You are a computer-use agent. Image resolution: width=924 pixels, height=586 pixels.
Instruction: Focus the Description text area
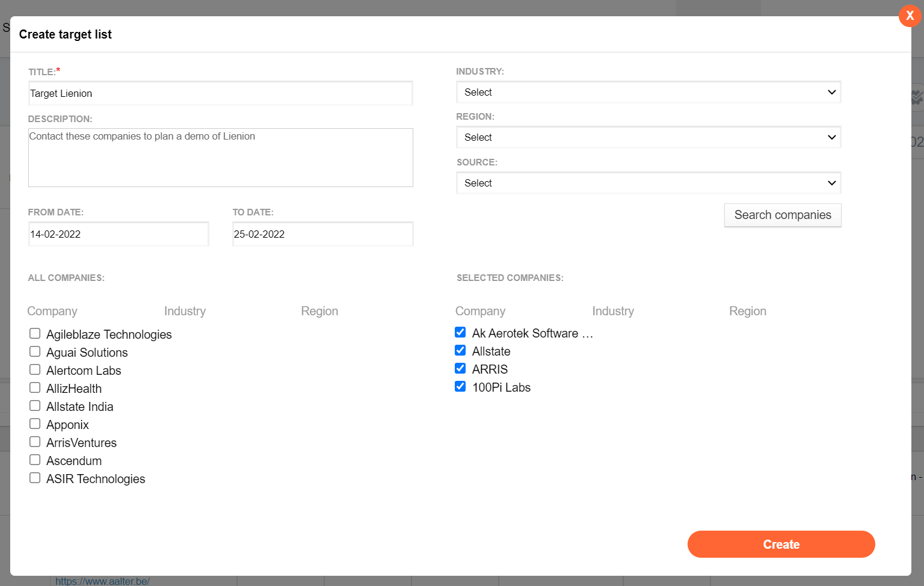[x=220, y=158]
